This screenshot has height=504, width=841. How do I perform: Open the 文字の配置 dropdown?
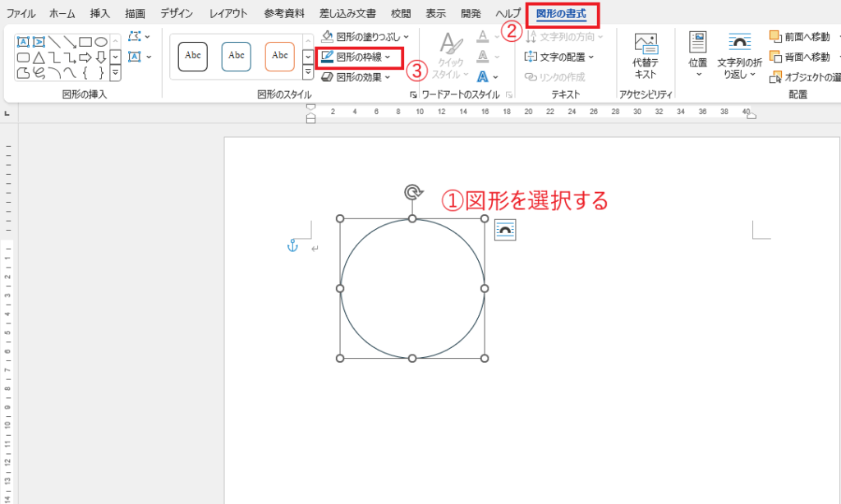tap(558, 57)
